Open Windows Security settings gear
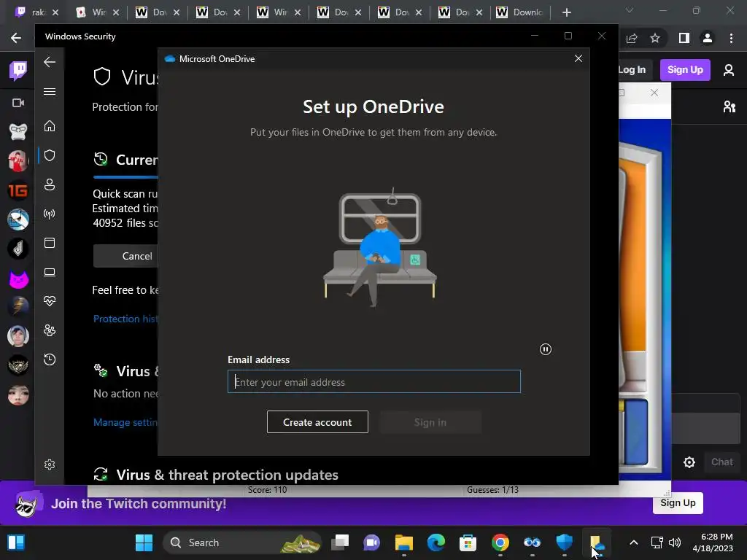 50,464
